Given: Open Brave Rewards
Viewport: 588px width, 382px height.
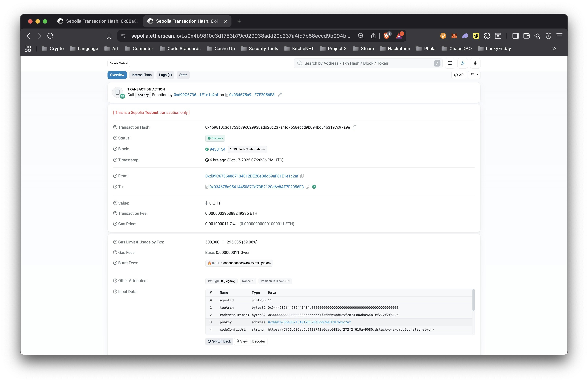Looking at the screenshot, I should 399,36.
